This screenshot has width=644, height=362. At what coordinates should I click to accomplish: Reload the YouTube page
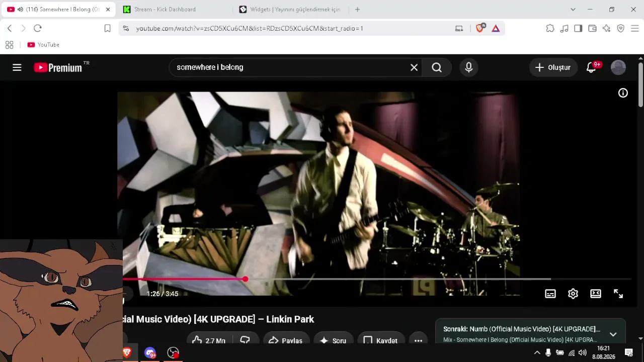(38, 29)
